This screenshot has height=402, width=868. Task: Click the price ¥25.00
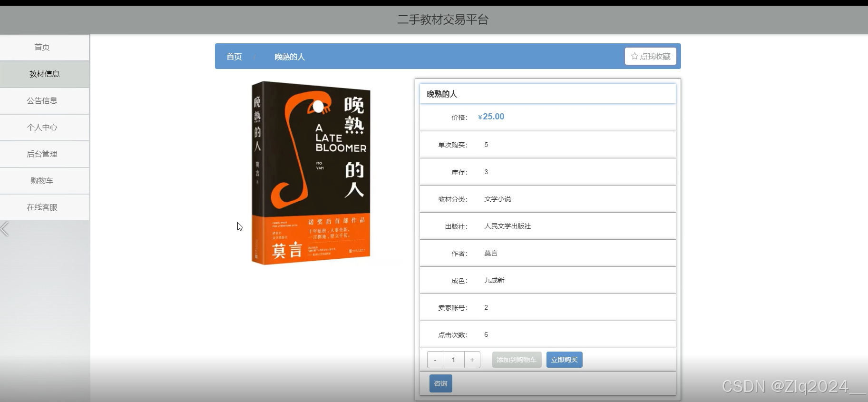tap(491, 117)
